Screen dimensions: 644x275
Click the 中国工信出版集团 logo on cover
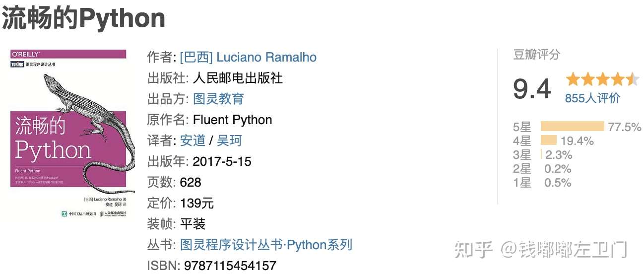pos(78,213)
